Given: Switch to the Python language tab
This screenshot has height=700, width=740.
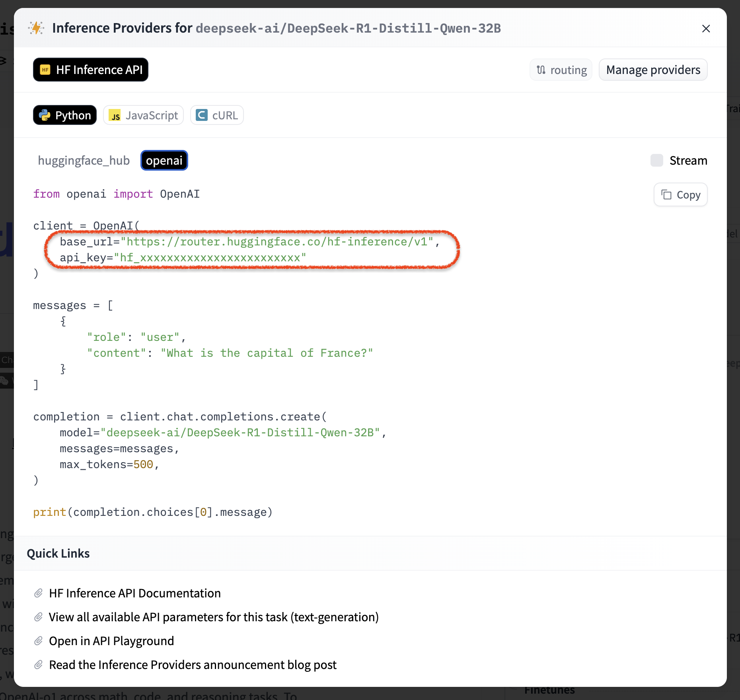Looking at the screenshot, I should (65, 115).
